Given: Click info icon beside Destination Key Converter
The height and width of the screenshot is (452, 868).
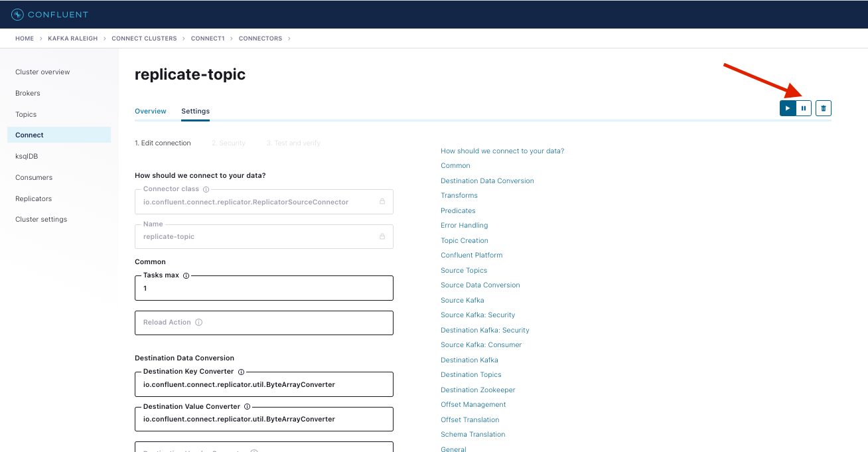Looking at the screenshot, I should [241, 372].
